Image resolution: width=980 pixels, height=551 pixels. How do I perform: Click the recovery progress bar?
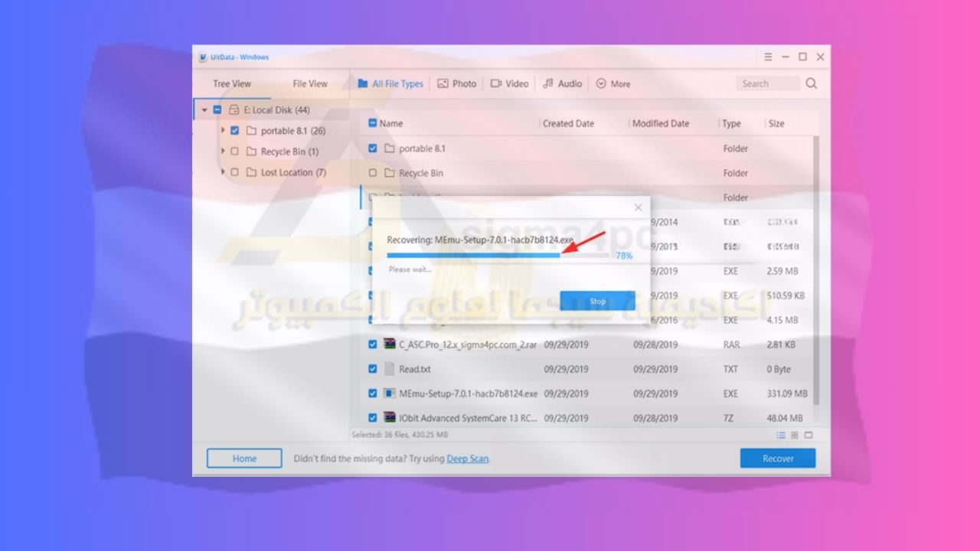[498, 256]
